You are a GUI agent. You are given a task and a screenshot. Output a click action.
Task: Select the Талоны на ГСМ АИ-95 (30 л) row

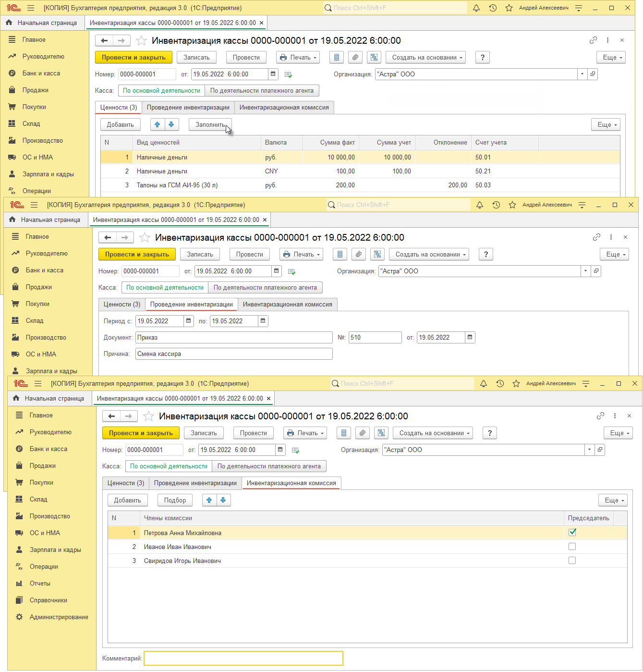(360, 185)
